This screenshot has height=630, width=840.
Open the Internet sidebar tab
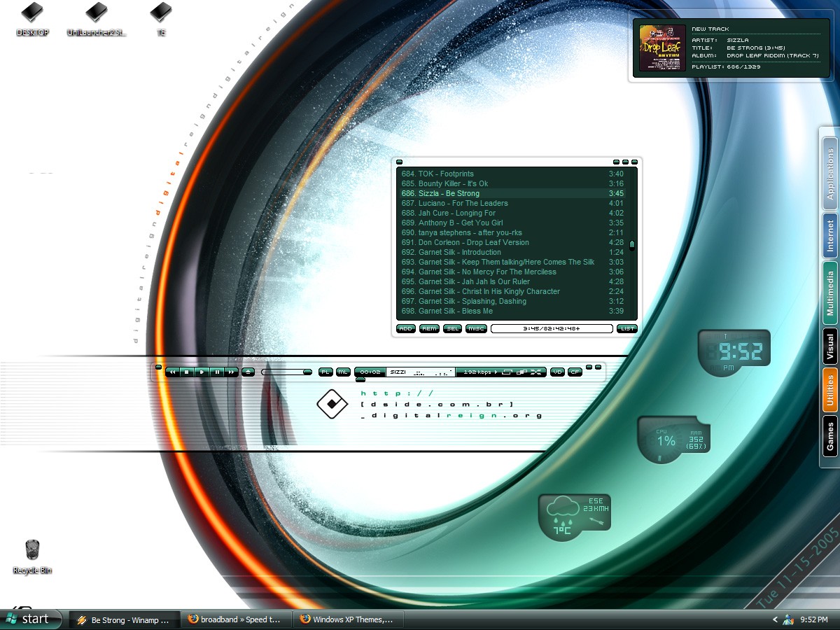pos(830,236)
